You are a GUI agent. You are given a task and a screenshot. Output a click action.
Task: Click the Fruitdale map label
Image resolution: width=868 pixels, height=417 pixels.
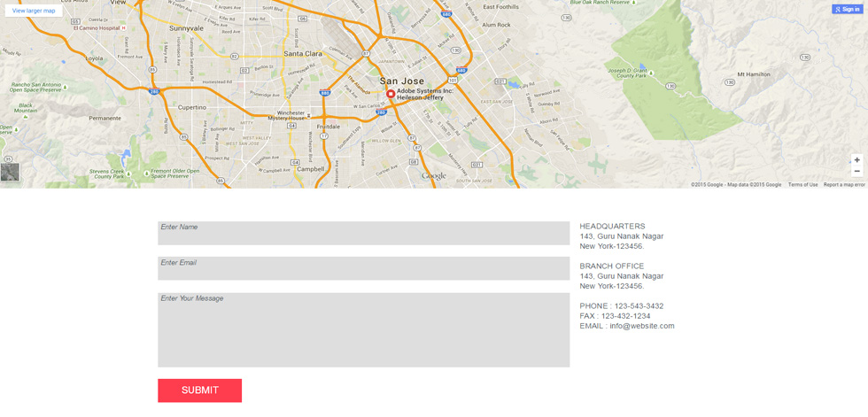327,127
